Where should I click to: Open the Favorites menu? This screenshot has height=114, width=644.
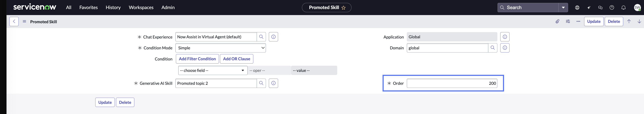point(88,7)
